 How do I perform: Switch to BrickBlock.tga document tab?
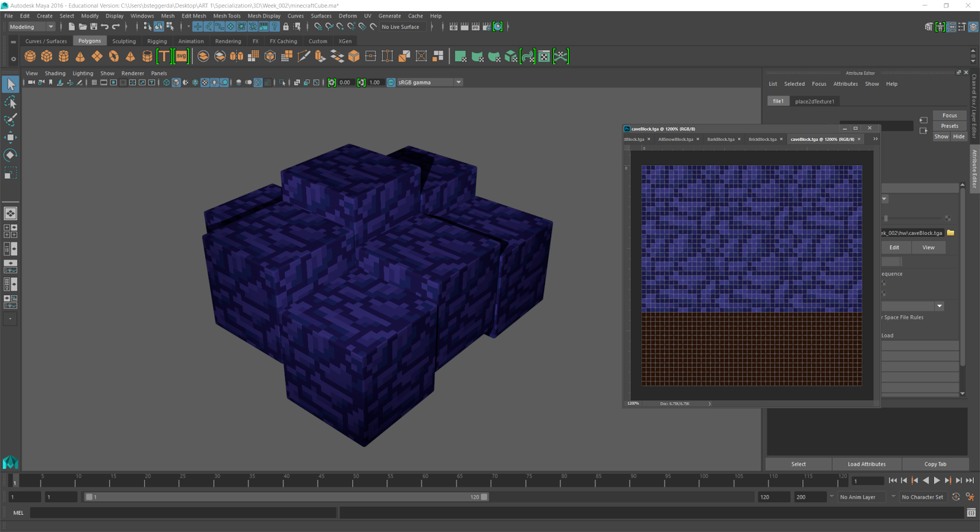pyautogui.click(x=763, y=139)
